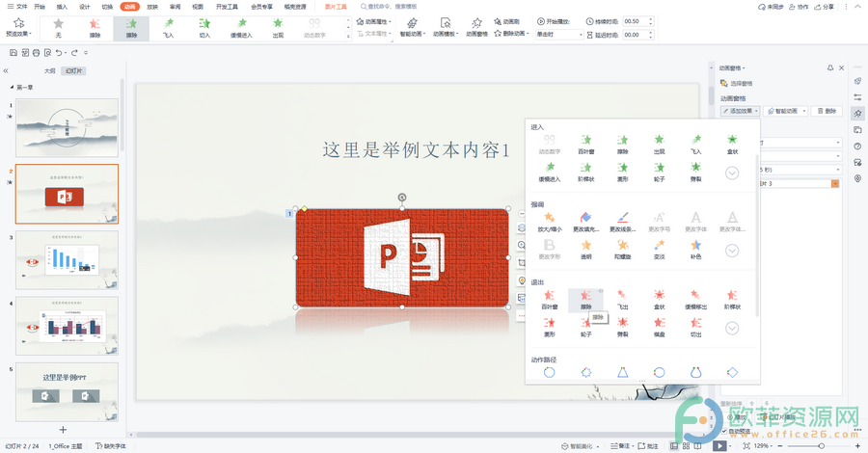Screen dimensions: 868x453
Task: Expand more 强调 emphasis effects
Action: click(732, 251)
